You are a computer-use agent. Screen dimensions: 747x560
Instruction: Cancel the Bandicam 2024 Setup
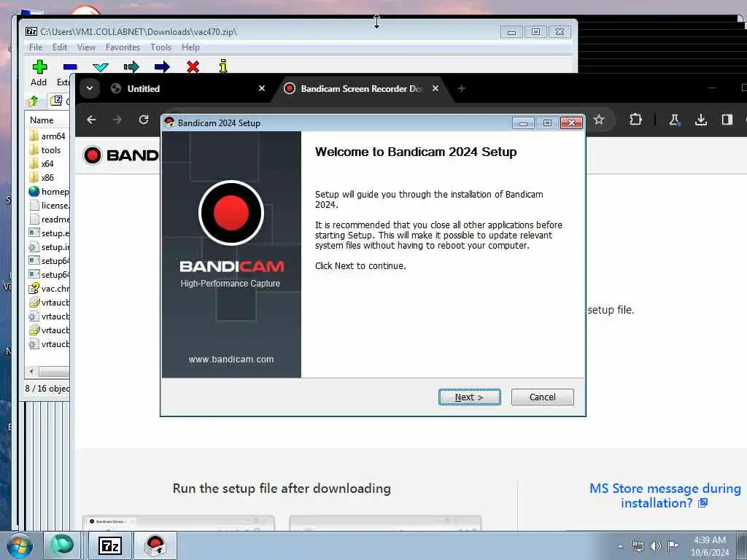[542, 397]
